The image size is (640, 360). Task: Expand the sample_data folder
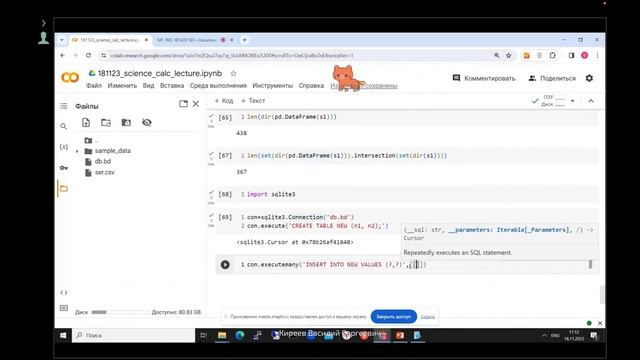[78, 151]
